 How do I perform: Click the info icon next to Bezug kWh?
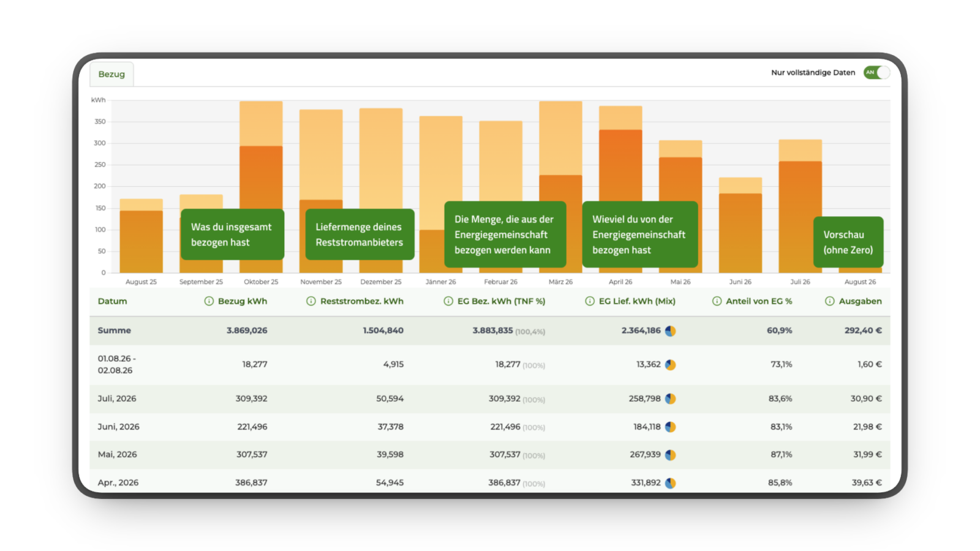tap(209, 301)
